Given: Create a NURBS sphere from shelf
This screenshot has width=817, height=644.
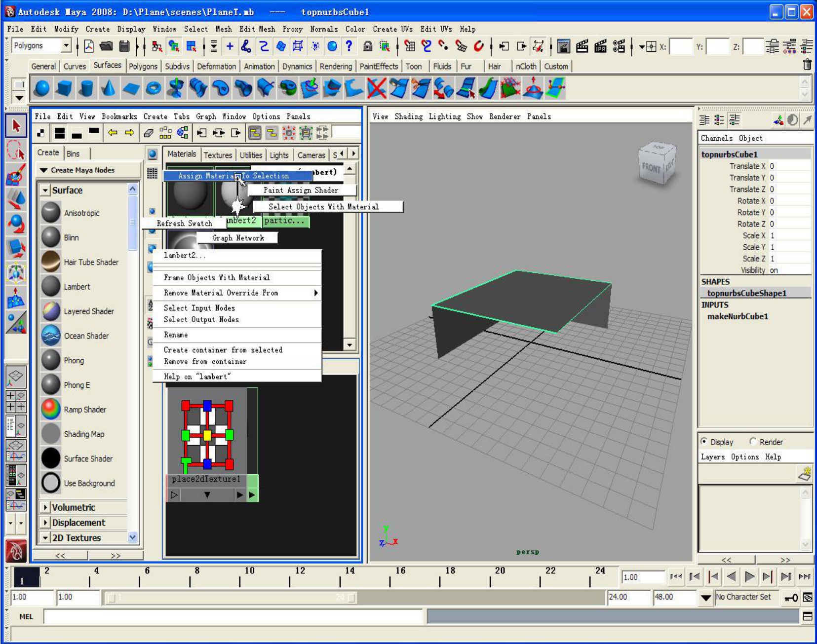Looking at the screenshot, I should (42, 89).
